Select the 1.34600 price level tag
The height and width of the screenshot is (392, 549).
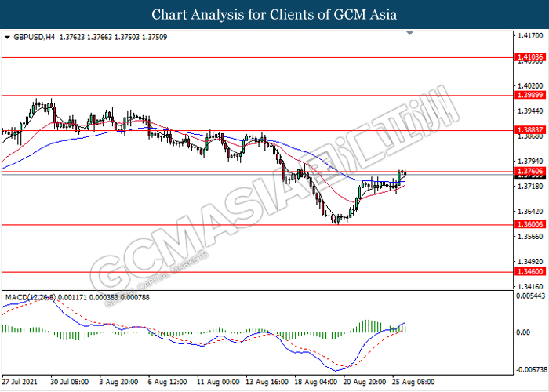(x=530, y=271)
